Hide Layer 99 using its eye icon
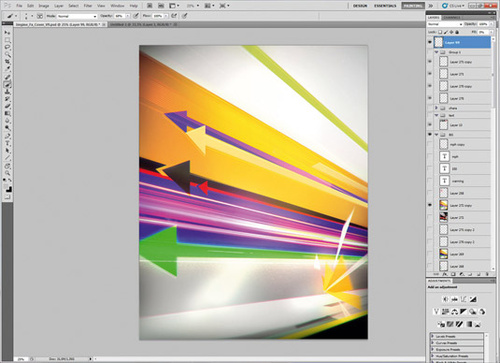The image size is (500, 363). [x=430, y=42]
